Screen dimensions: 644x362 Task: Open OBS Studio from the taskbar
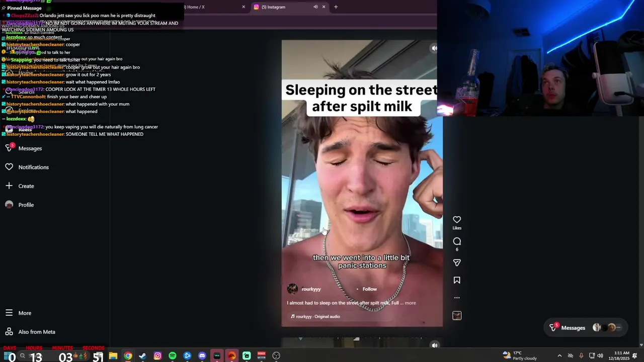click(x=276, y=356)
